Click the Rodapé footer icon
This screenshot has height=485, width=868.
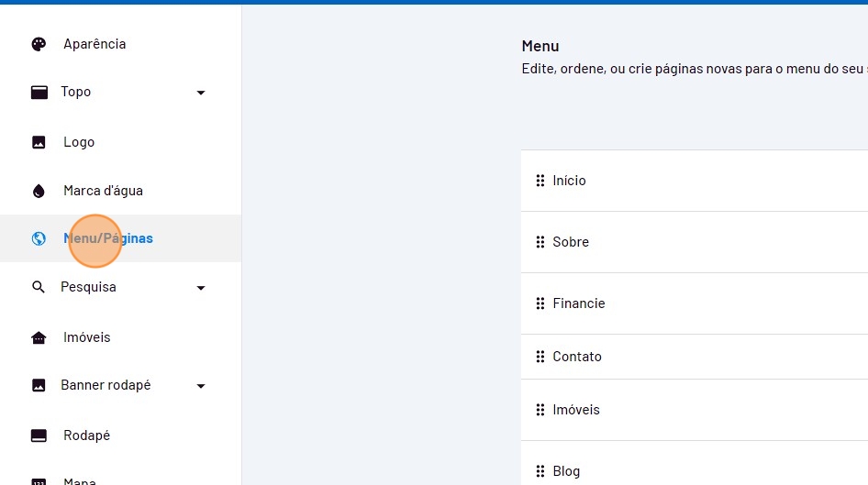tap(39, 435)
